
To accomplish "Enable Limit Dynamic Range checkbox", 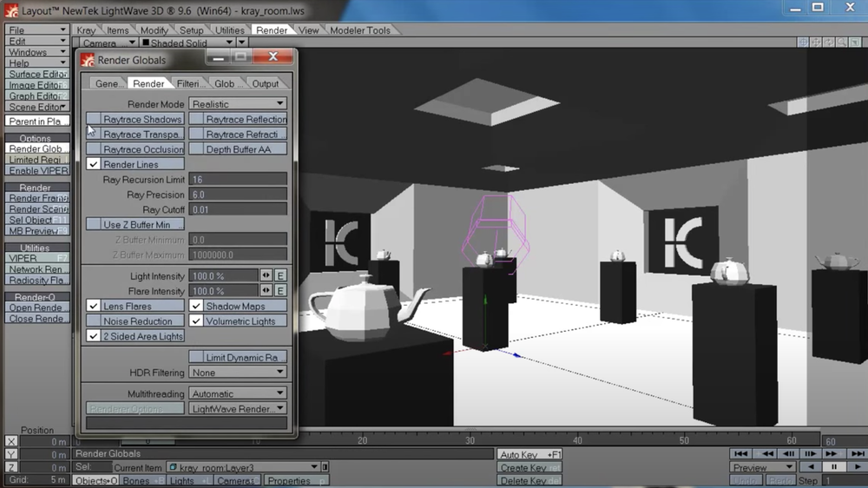I will point(196,357).
